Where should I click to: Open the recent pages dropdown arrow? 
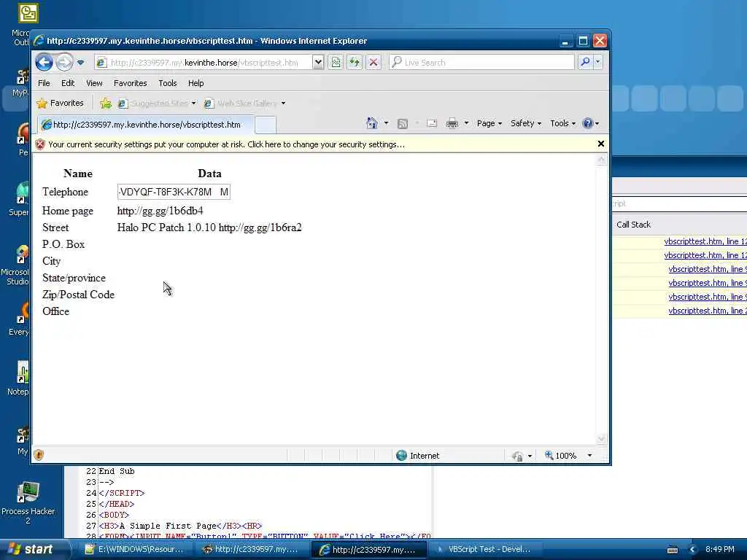point(80,63)
